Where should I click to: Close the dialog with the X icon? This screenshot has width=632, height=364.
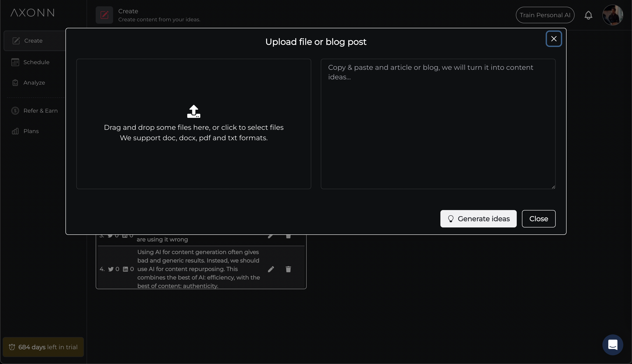click(553, 39)
